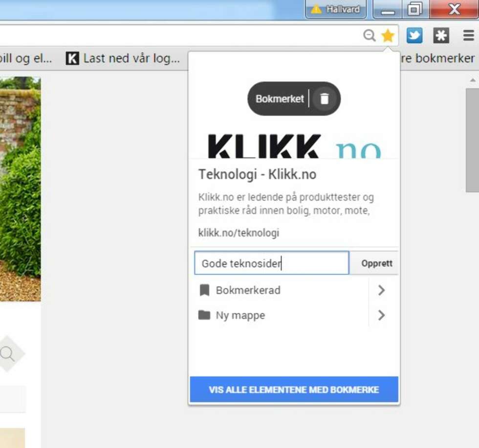Open the Last ned vår log bookmark
Screen dimensions: 479x448
click(x=123, y=58)
